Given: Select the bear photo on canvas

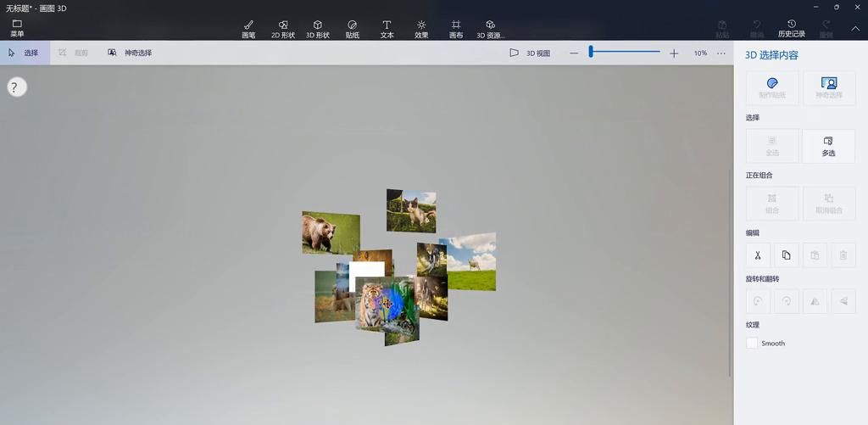Looking at the screenshot, I should (x=331, y=232).
